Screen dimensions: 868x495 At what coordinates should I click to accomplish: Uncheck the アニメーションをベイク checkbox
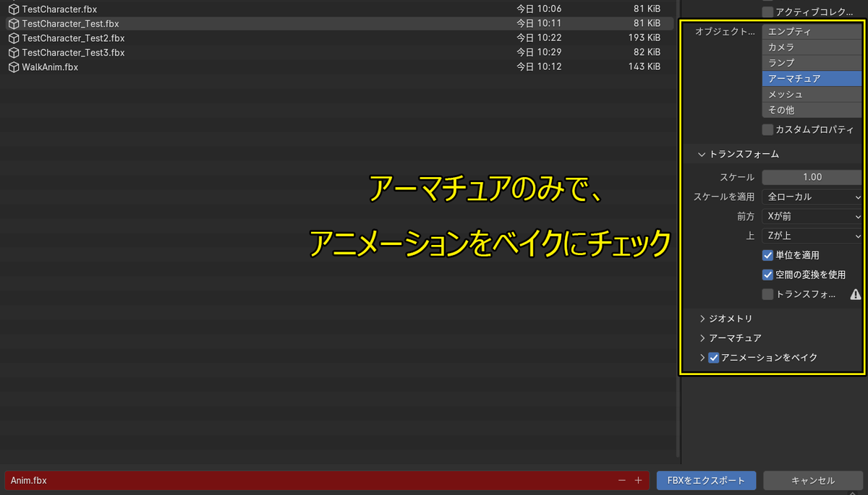(x=713, y=358)
